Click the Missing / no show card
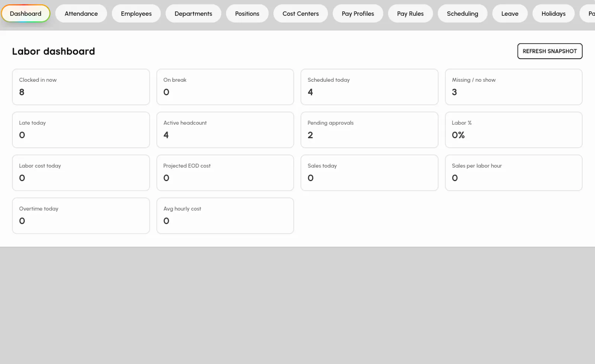 [514, 87]
